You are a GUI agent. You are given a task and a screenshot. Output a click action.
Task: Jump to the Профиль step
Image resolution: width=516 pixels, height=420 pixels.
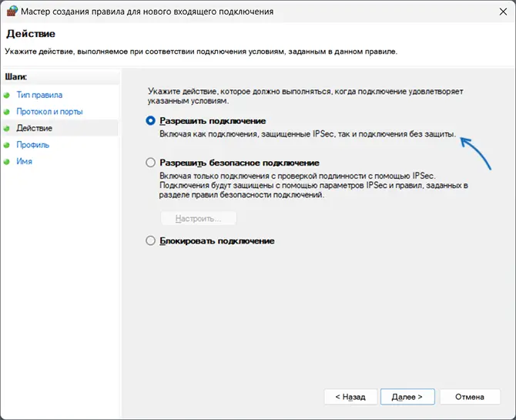(x=33, y=145)
